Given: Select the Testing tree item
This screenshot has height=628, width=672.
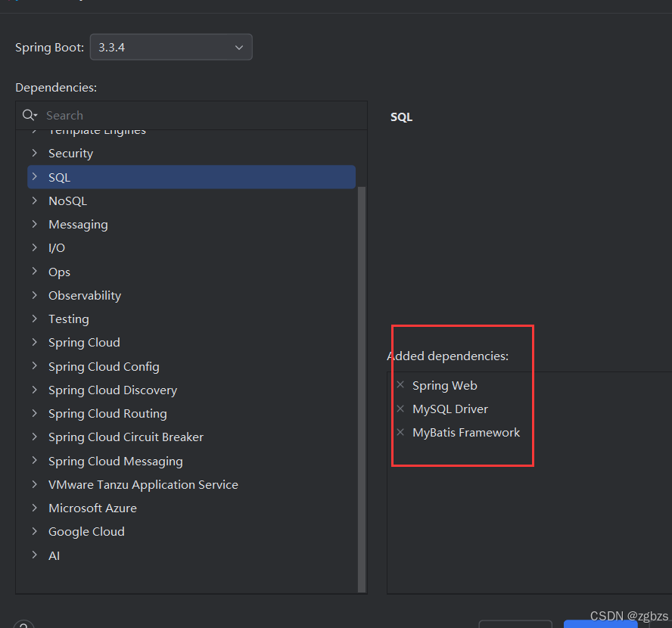Looking at the screenshot, I should click(x=69, y=319).
